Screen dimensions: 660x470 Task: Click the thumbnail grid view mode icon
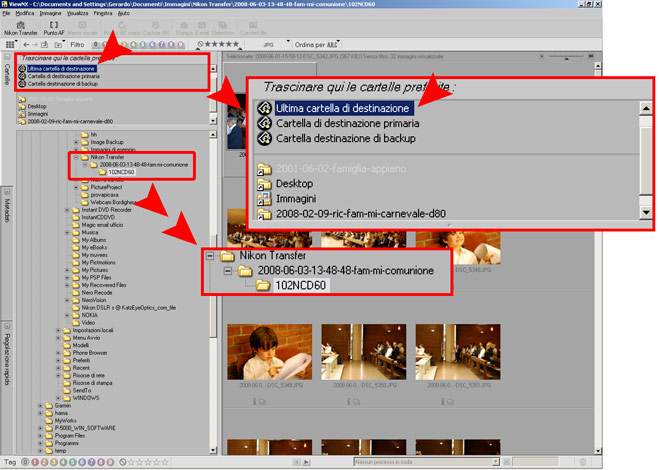point(9,45)
